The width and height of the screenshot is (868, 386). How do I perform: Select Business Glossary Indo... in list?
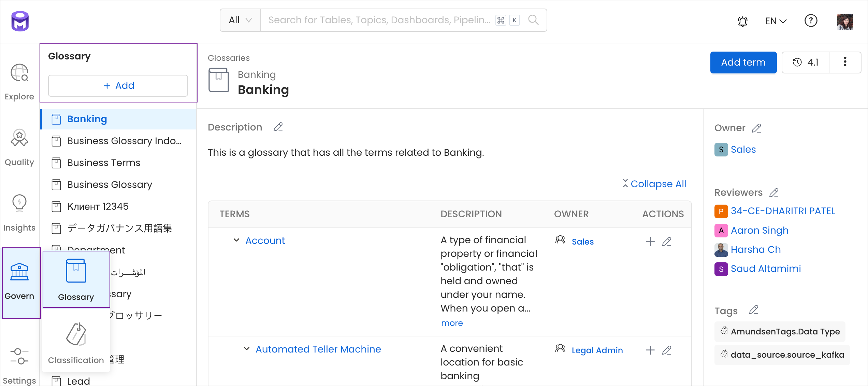118,141
